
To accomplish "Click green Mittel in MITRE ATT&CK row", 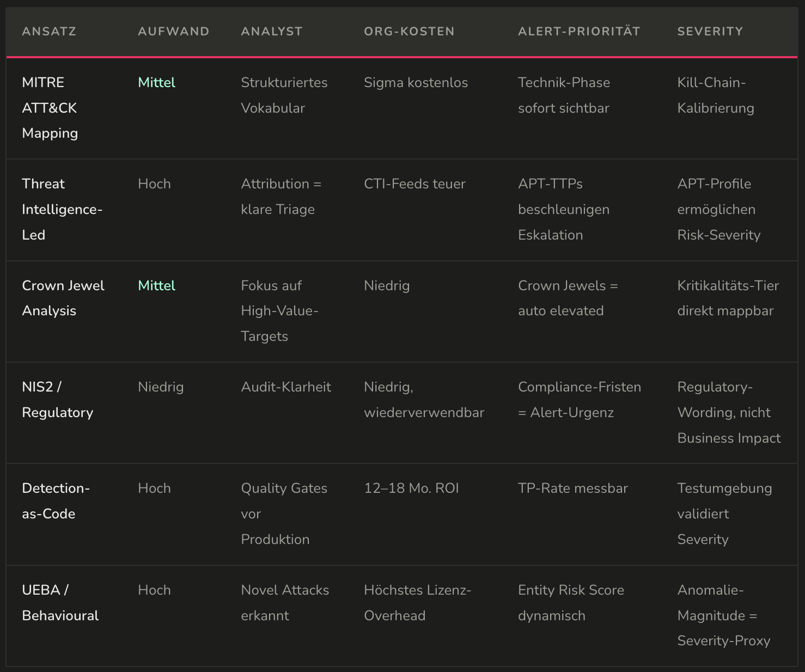I will tap(156, 83).
